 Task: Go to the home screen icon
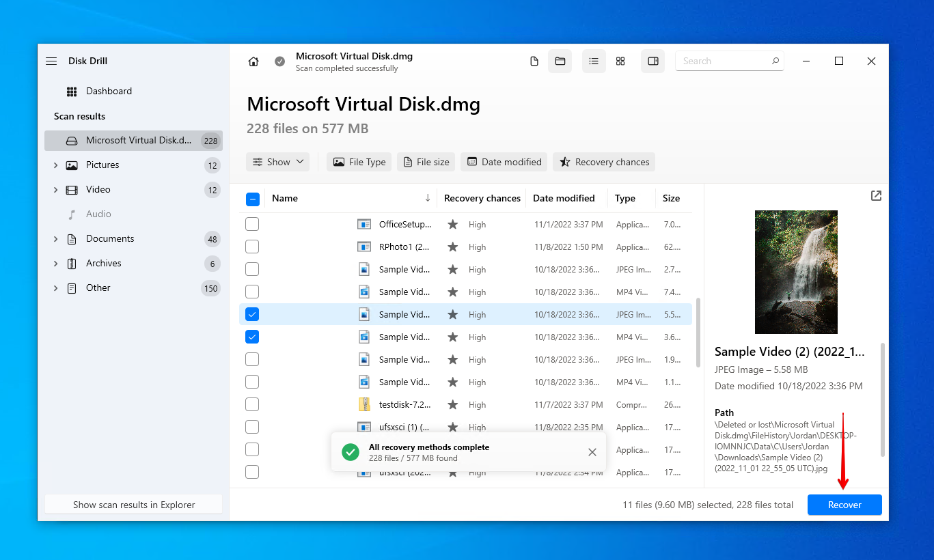tap(253, 61)
